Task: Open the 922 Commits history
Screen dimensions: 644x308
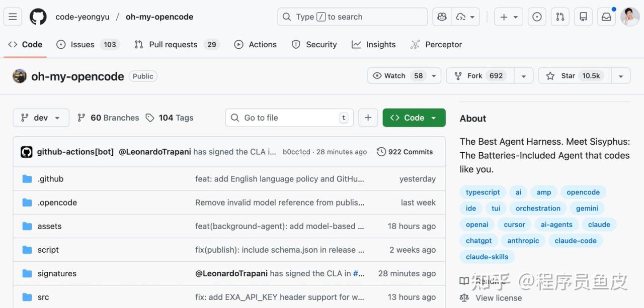Action: pos(405,152)
